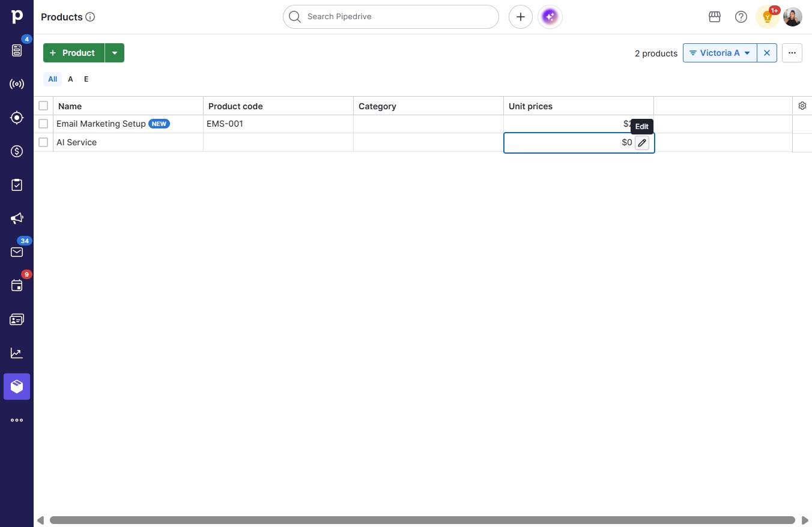Toggle the select all products checkbox

click(43, 106)
